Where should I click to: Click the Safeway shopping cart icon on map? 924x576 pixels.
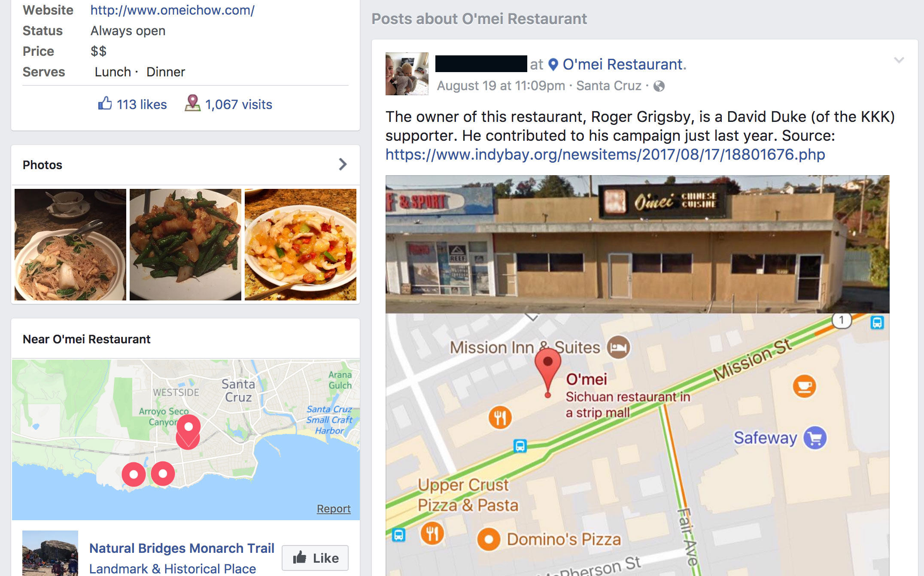815,438
